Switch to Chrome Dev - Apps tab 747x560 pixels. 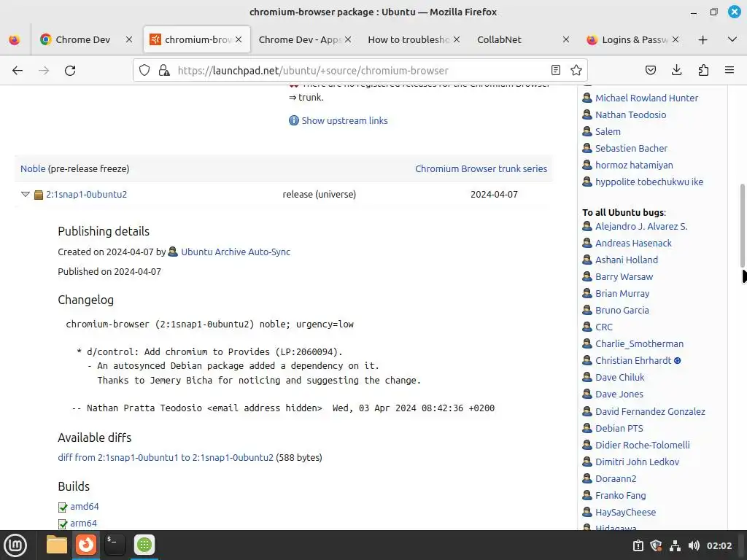click(x=300, y=39)
